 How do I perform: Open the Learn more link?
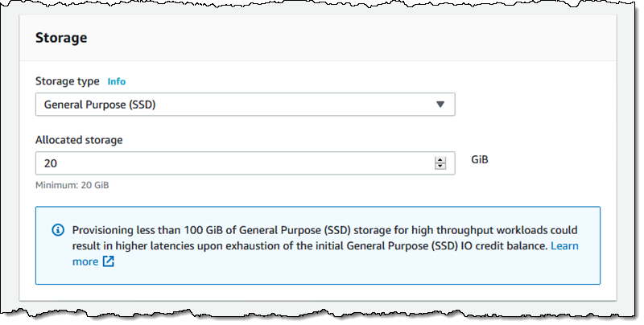563,245
